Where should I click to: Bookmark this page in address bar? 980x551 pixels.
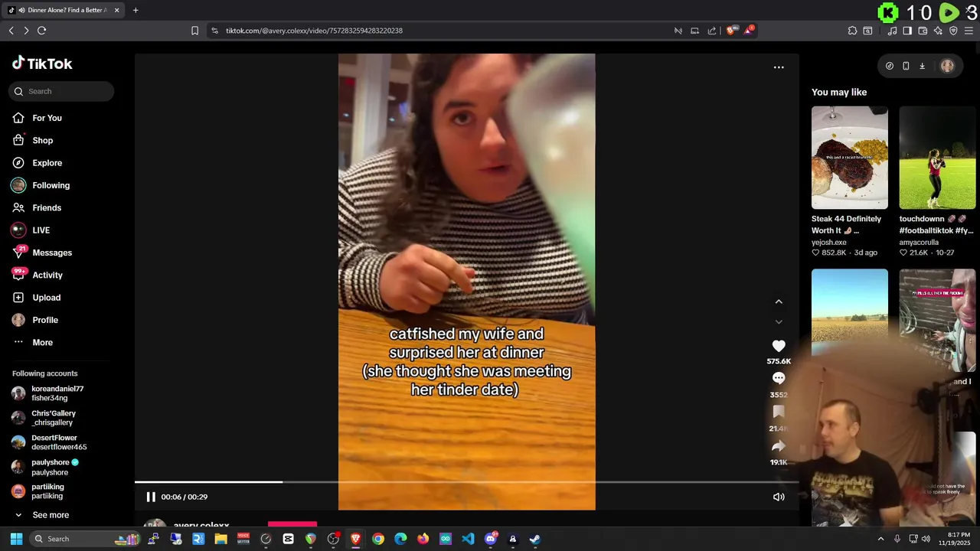point(194,31)
